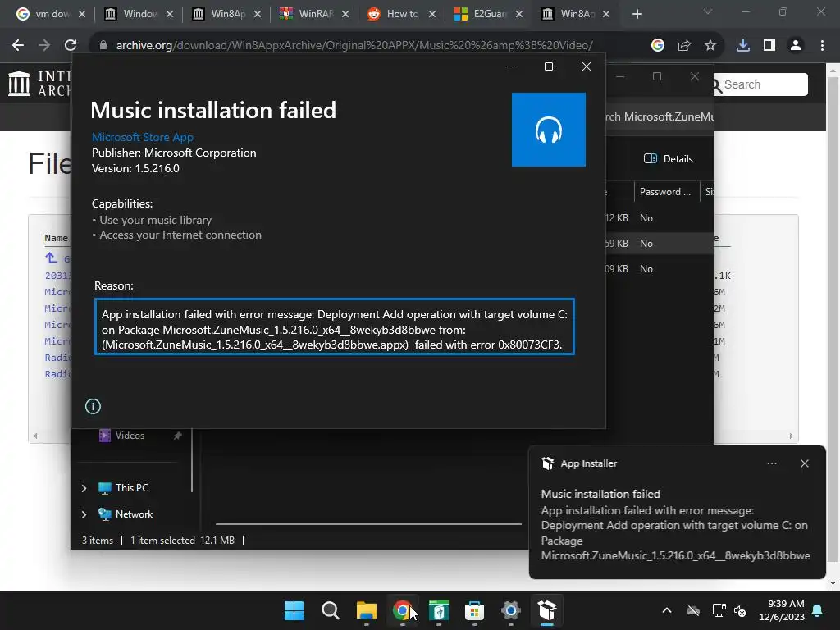Click the page scrollbar down arrow

tap(833, 583)
